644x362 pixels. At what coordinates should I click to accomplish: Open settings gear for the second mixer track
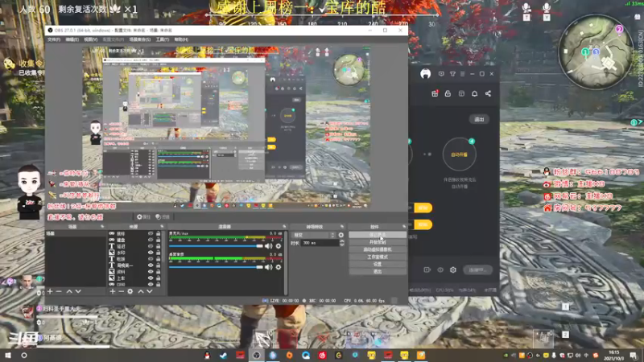pyautogui.click(x=279, y=267)
